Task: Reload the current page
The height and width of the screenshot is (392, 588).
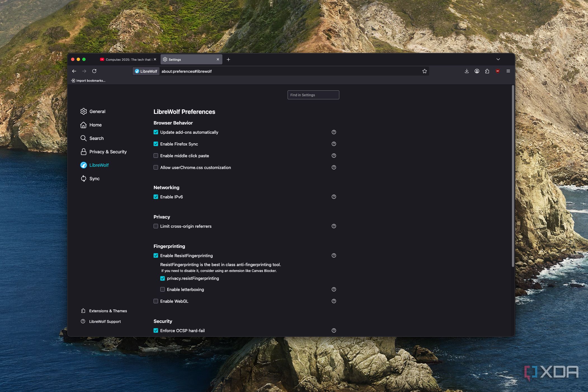Action: pos(94,71)
